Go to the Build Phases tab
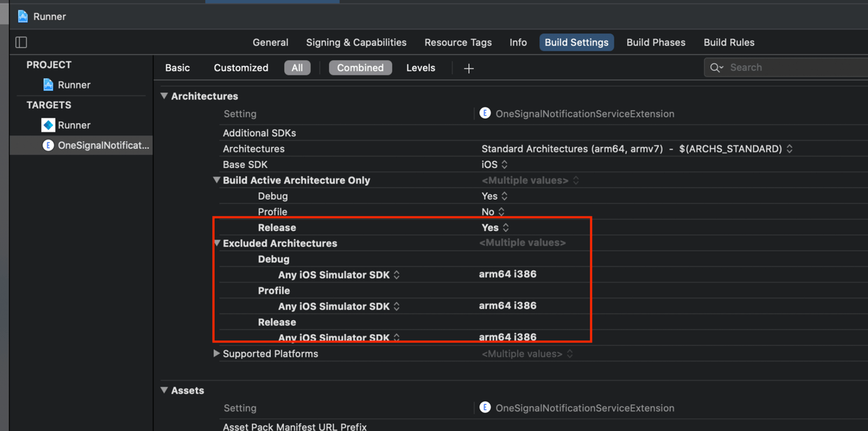The image size is (868, 431). [x=656, y=43]
